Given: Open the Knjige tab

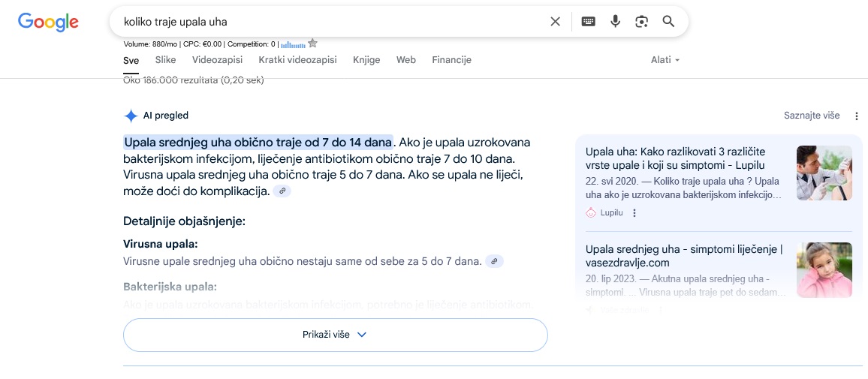Looking at the screenshot, I should [x=366, y=60].
